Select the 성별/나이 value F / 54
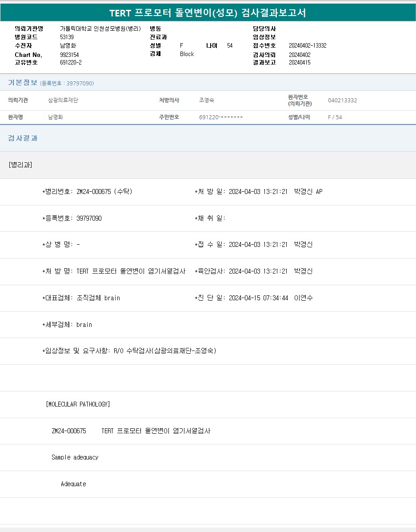The height and width of the screenshot is (532, 416). (335, 117)
